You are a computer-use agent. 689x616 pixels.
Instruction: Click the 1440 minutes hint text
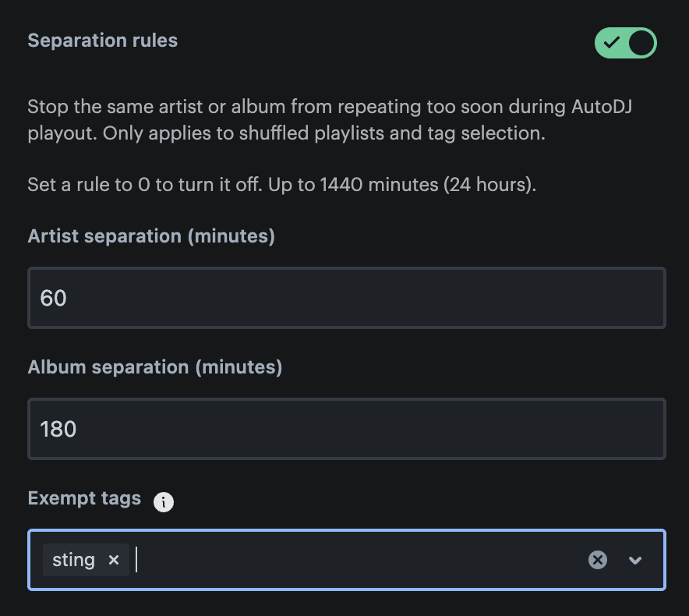pos(282,185)
